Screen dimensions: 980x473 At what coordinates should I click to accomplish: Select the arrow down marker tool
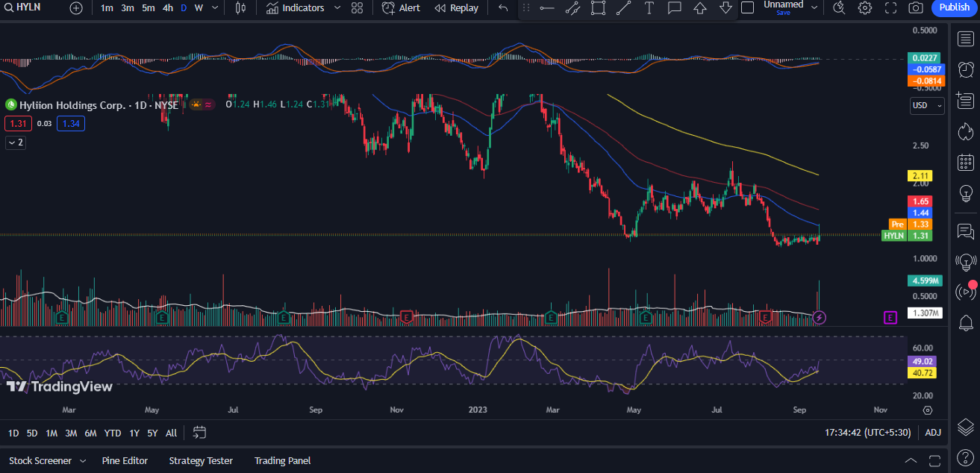point(725,7)
